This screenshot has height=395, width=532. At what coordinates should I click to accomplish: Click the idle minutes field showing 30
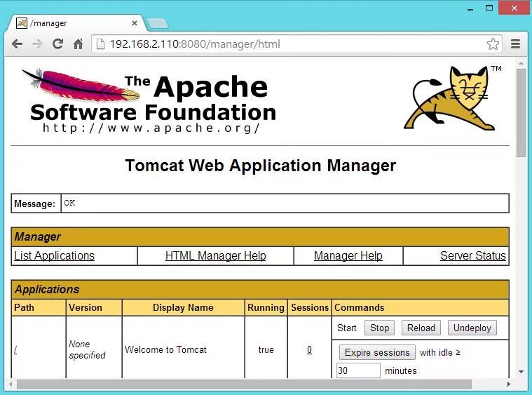(x=358, y=370)
